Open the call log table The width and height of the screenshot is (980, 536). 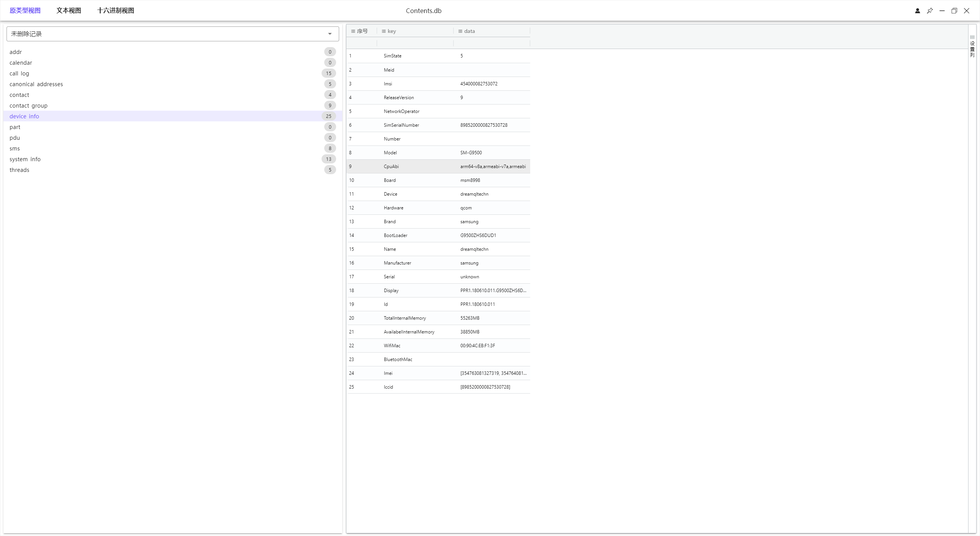tap(19, 74)
